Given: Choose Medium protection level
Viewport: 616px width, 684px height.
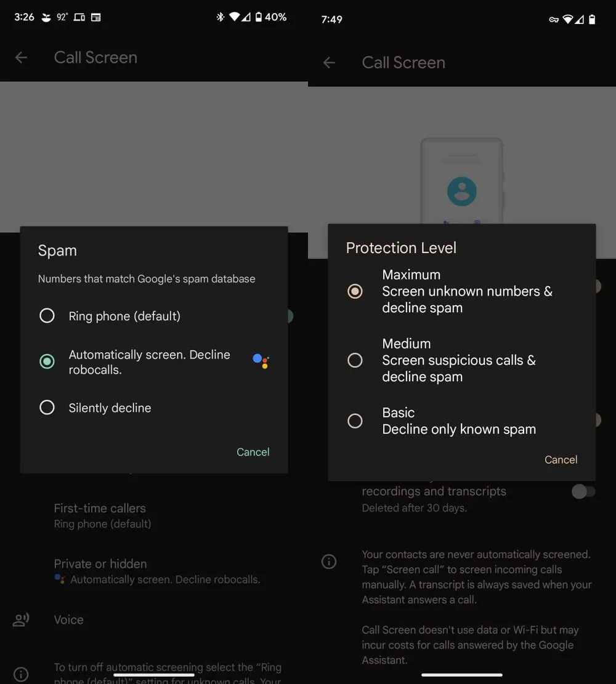Looking at the screenshot, I should (355, 360).
